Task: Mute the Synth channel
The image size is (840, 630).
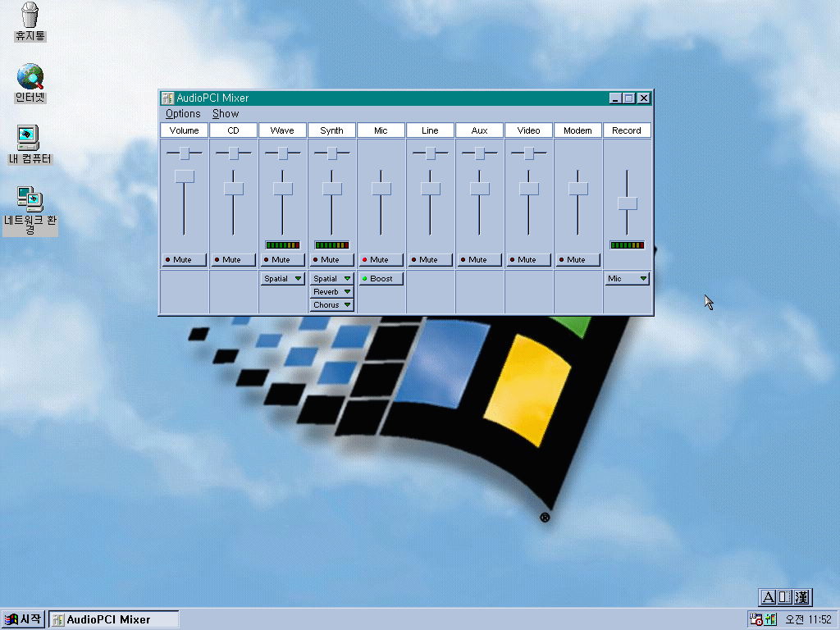Action: tap(332, 260)
